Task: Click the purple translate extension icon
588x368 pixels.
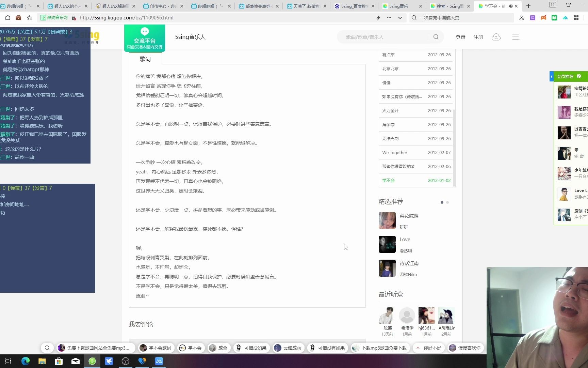Action: tap(533, 18)
